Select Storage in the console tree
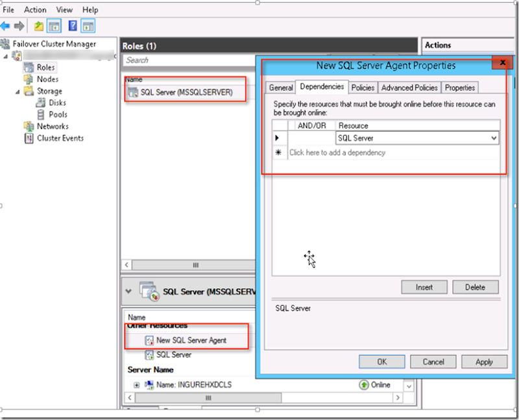 tap(49, 91)
